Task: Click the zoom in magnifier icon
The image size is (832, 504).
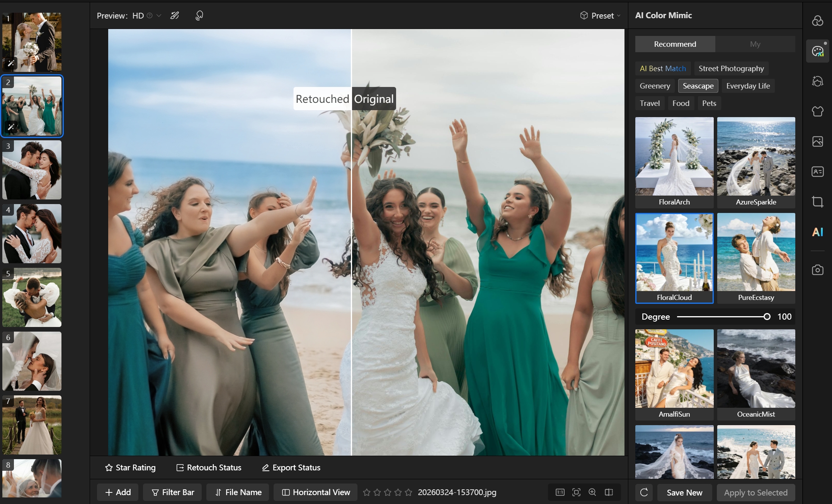Action: [592, 492]
